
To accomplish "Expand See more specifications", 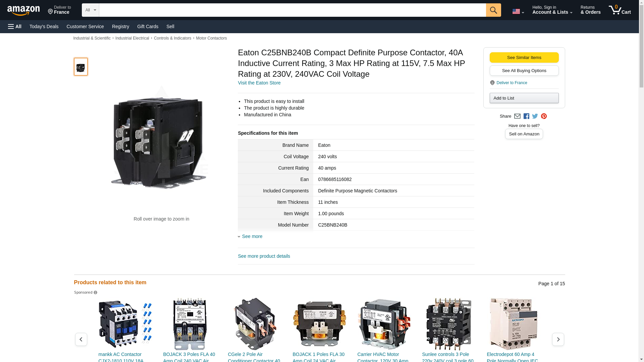I will point(252,236).
